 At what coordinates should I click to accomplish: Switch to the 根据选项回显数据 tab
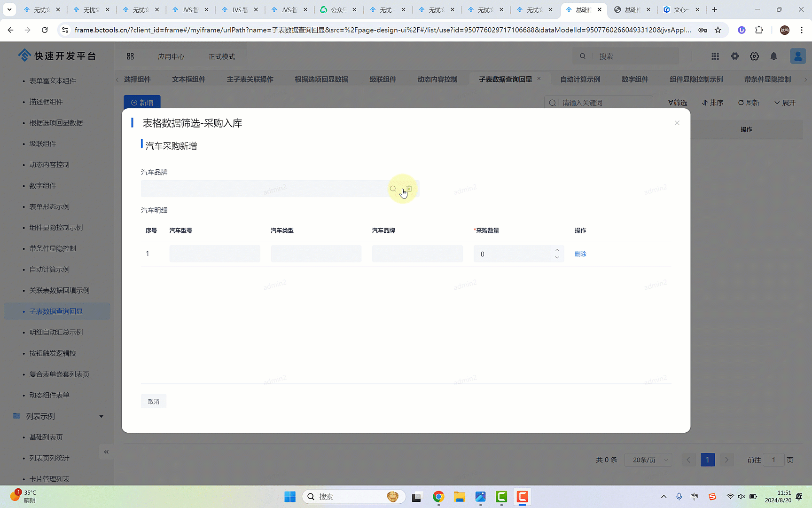pyautogui.click(x=321, y=79)
